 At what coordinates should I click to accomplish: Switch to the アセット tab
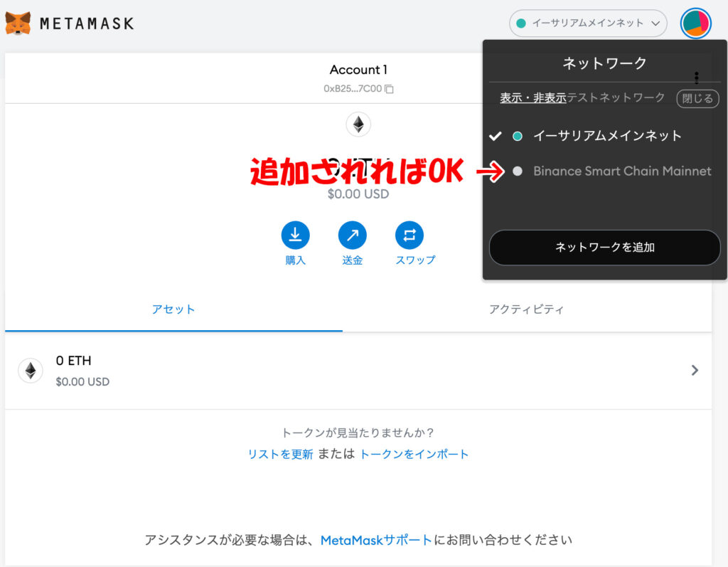[173, 309]
